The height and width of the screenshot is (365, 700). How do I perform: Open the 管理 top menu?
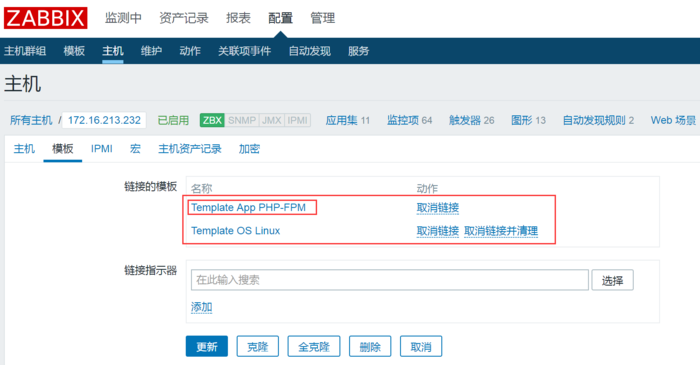(x=322, y=18)
